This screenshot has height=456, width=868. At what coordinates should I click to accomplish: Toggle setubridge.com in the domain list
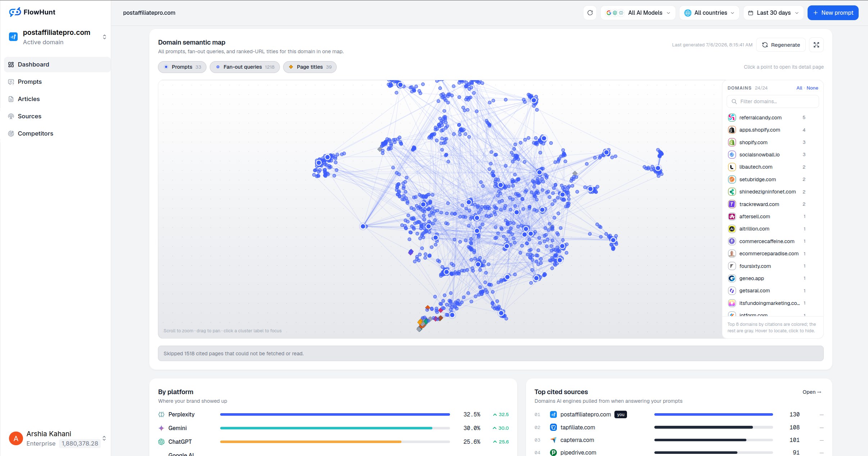tap(766, 179)
